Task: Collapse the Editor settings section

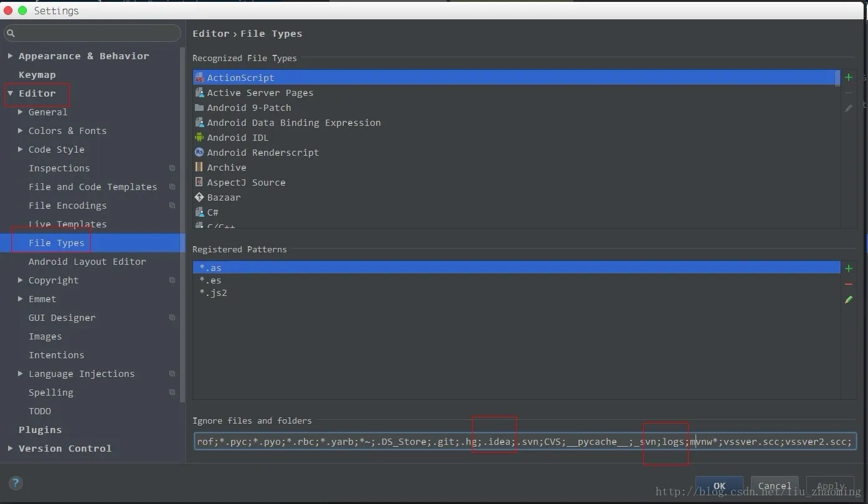Action: tap(10, 93)
